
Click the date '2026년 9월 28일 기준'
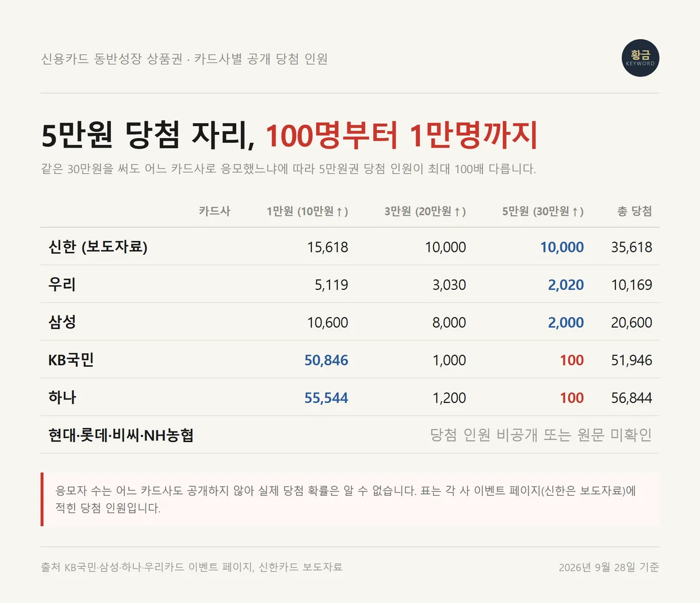click(x=609, y=567)
